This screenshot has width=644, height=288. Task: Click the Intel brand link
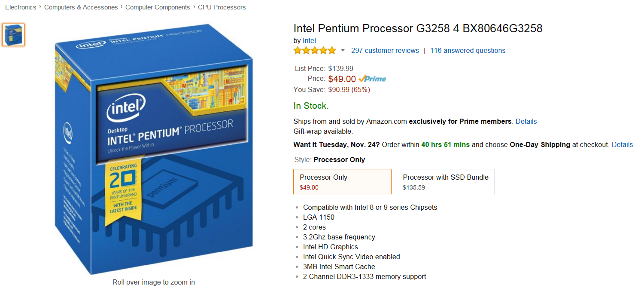pos(309,40)
